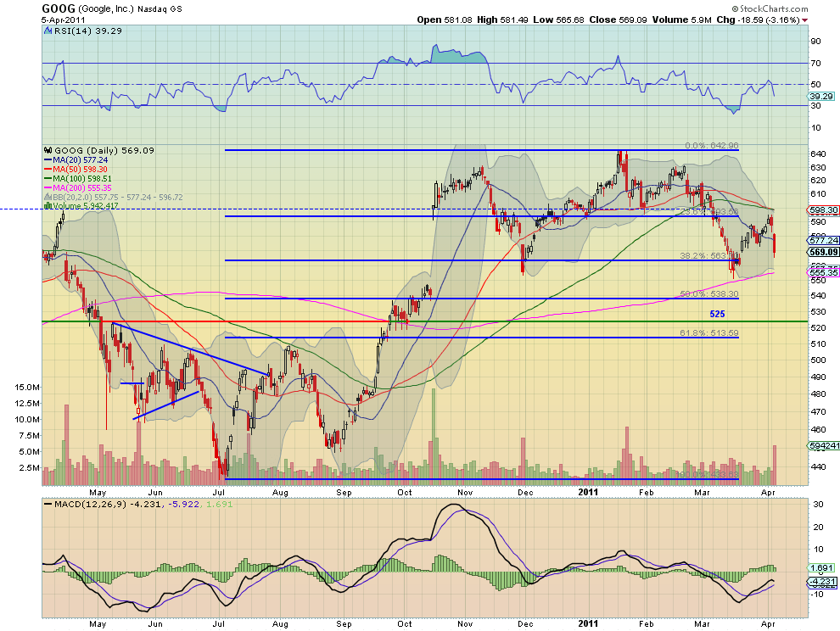Screen dimensions: 840x631
Task: Click the 1.691 histogram tag on MACD right axis
Action: point(821,567)
